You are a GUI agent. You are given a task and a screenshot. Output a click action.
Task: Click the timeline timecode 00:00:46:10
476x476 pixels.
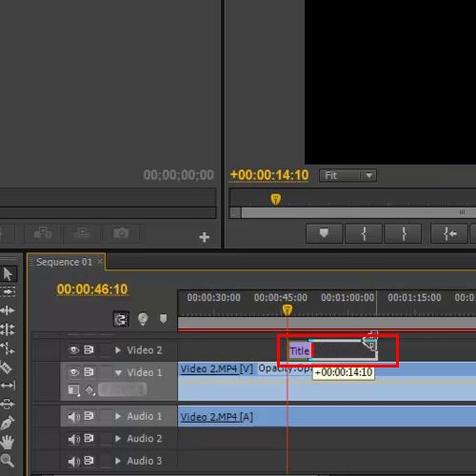click(92, 289)
